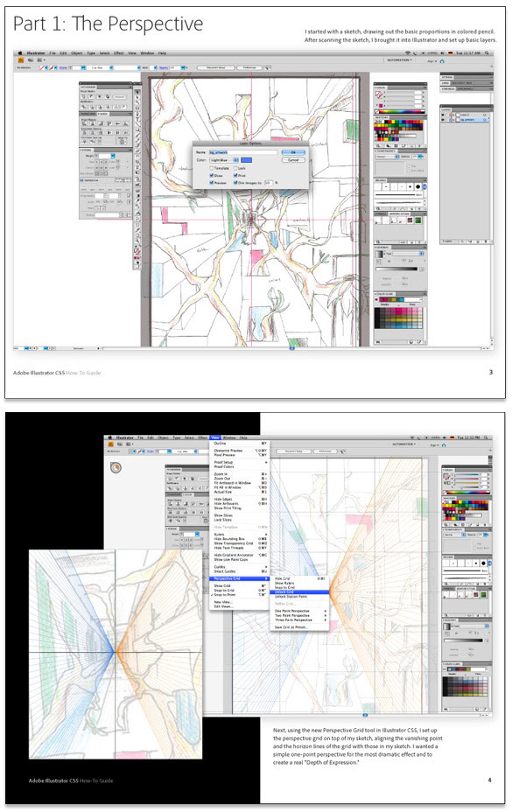Check the Lock checkbox in Layer Options

click(235, 168)
